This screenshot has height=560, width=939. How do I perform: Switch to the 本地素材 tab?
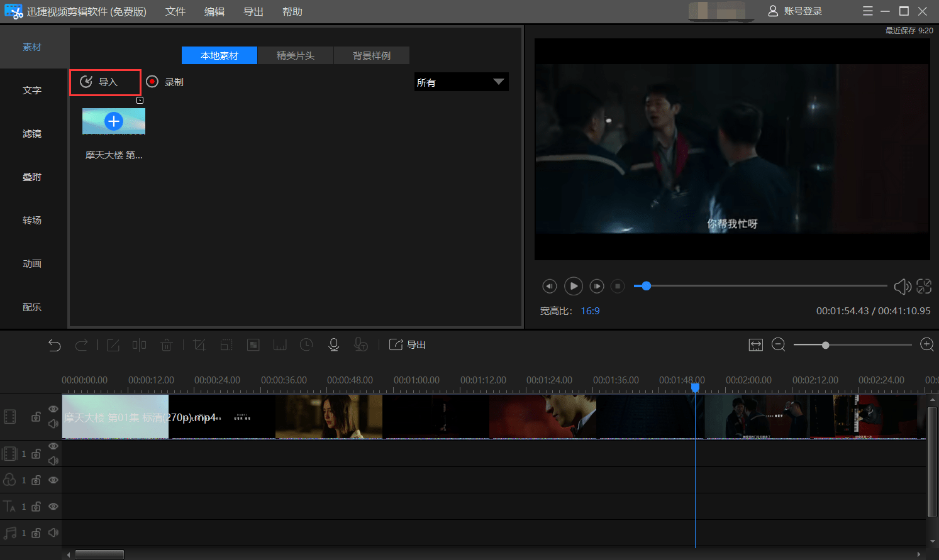coord(219,55)
